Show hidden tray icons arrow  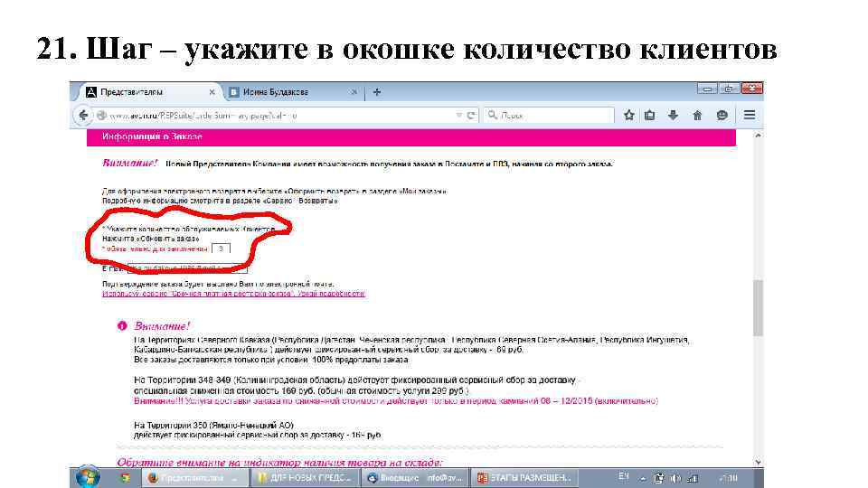643,479
